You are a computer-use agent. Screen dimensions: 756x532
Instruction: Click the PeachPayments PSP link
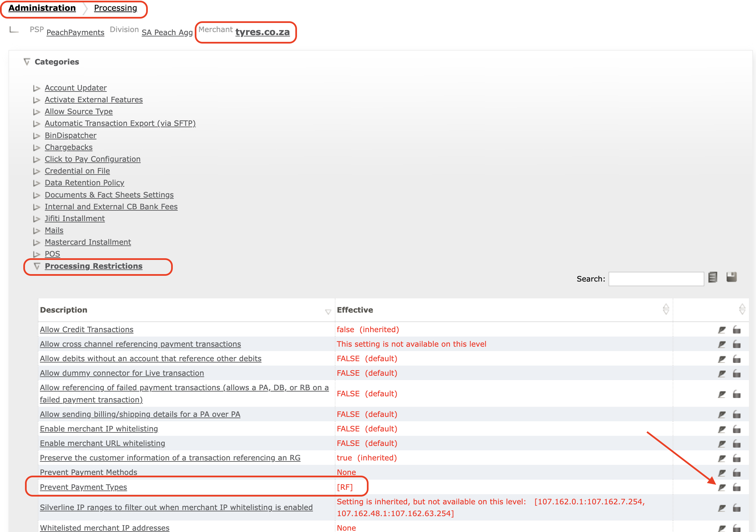pos(75,32)
